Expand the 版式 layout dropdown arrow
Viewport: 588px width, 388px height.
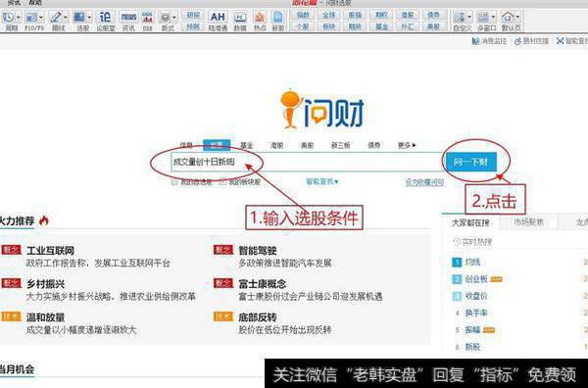click(x=174, y=18)
